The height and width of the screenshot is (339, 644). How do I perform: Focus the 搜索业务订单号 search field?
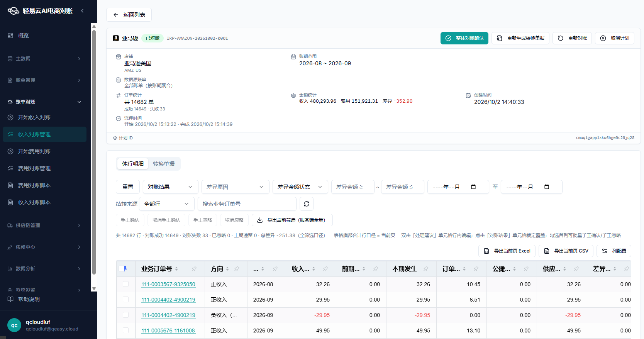[247, 204]
